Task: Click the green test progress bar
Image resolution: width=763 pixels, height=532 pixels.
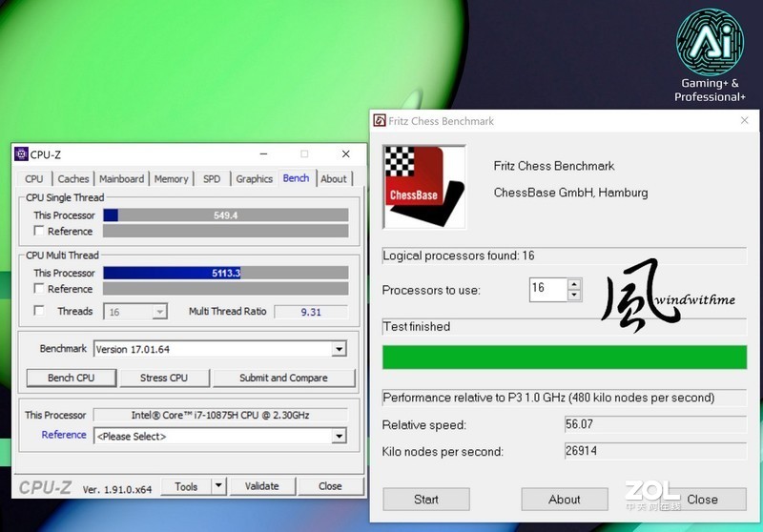Action: 565,358
